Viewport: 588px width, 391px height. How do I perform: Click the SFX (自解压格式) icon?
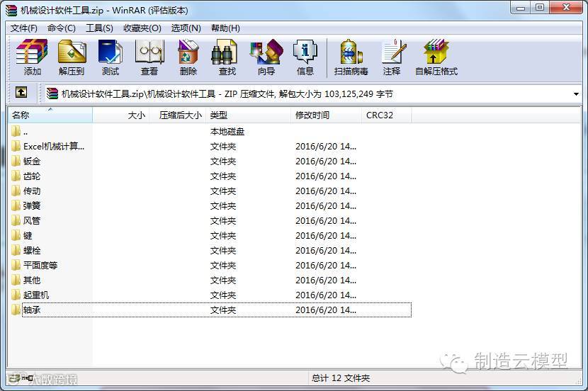click(x=436, y=57)
